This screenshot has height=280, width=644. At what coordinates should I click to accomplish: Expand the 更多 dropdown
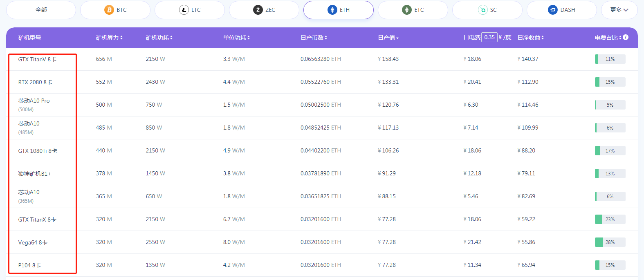coord(619,10)
